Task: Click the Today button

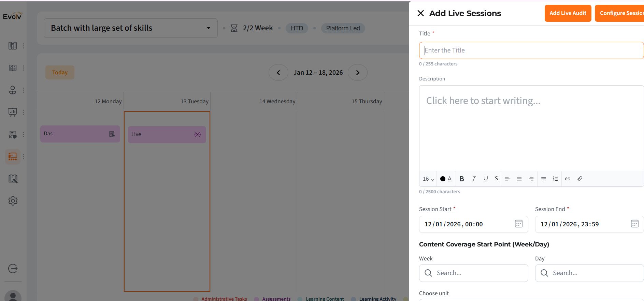Action: (60, 73)
